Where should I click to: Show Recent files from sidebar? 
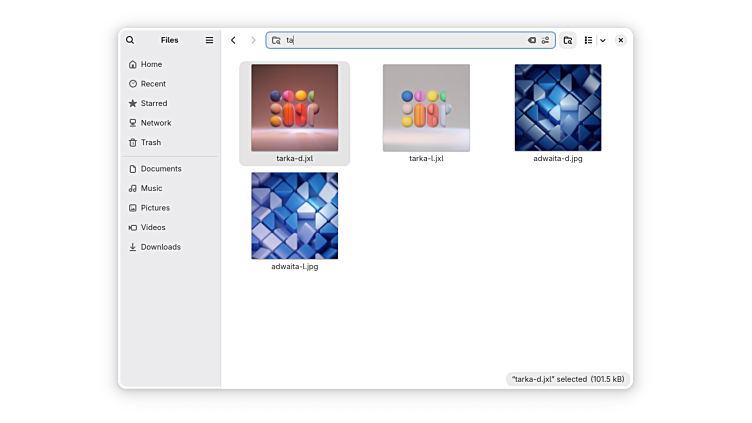(x=153, y=84)
